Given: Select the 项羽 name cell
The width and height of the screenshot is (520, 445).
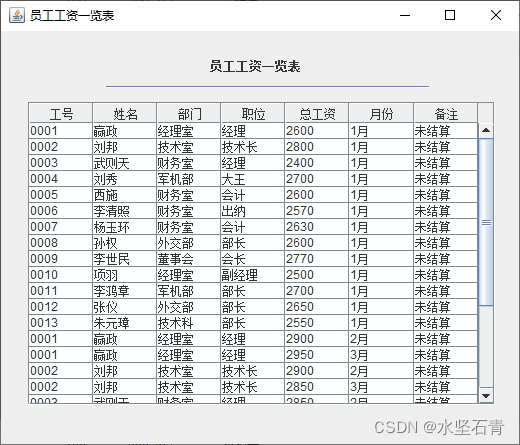Looking at the screenshot, I should [x=125, y=275].
